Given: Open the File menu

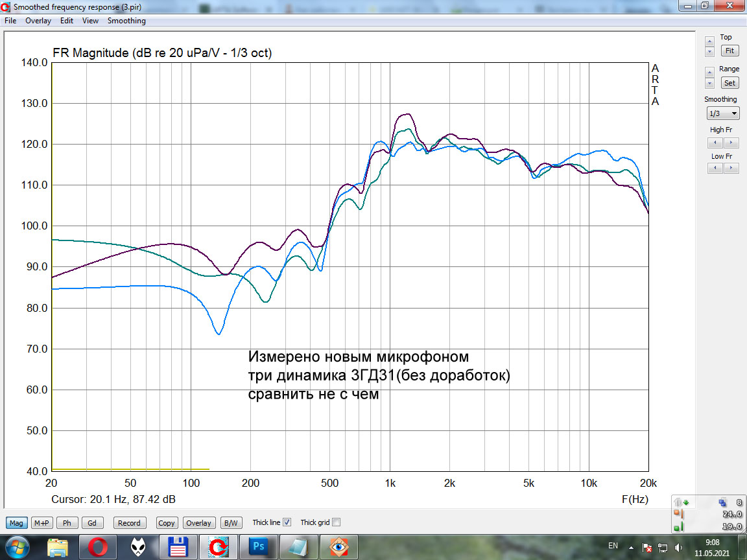Looking at the screenshot, I should click(10, 21).
